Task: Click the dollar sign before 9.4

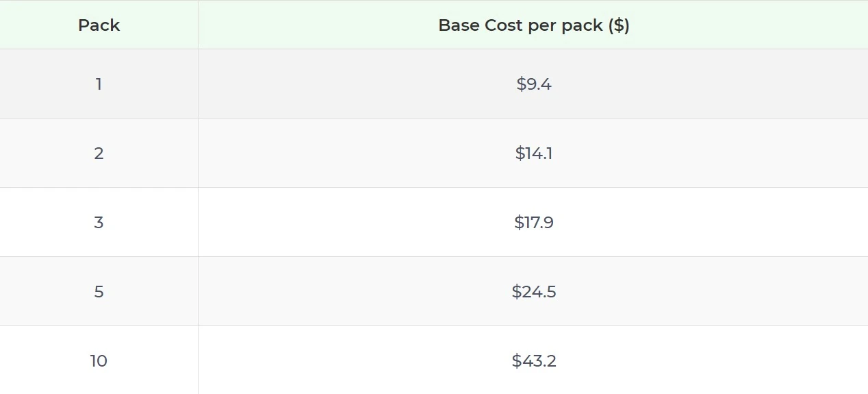Action: [521, 84]
